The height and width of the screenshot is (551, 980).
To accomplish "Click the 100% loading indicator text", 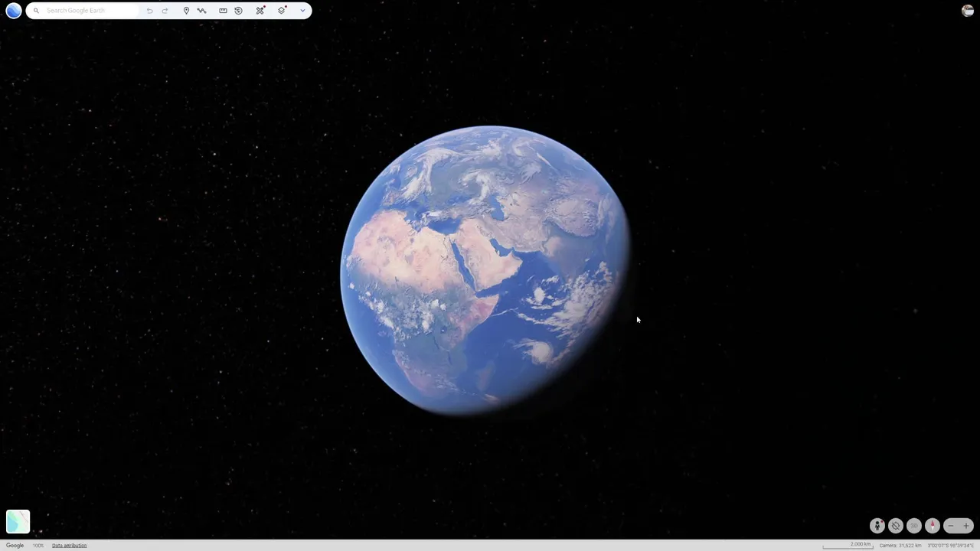I will pos(38,546).
